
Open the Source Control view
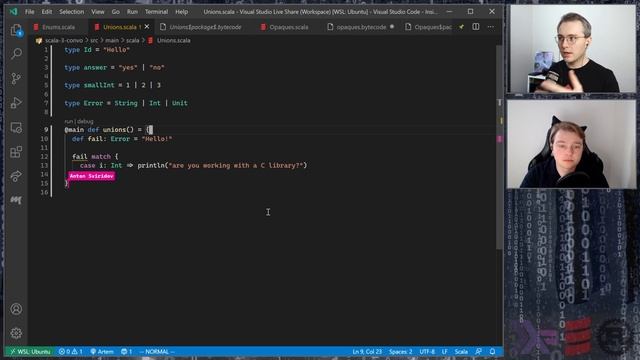16,78
